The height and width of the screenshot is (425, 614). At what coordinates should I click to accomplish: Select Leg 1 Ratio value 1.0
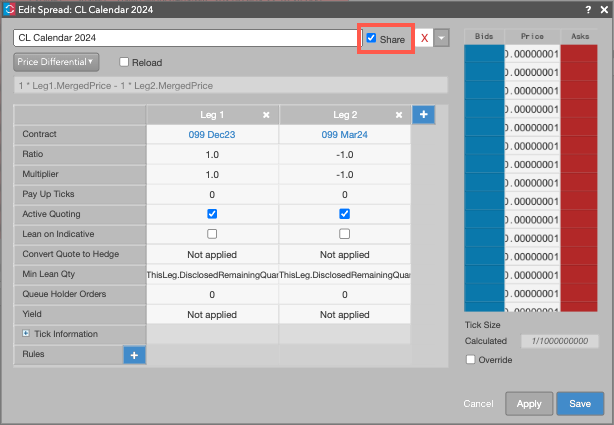212,155
